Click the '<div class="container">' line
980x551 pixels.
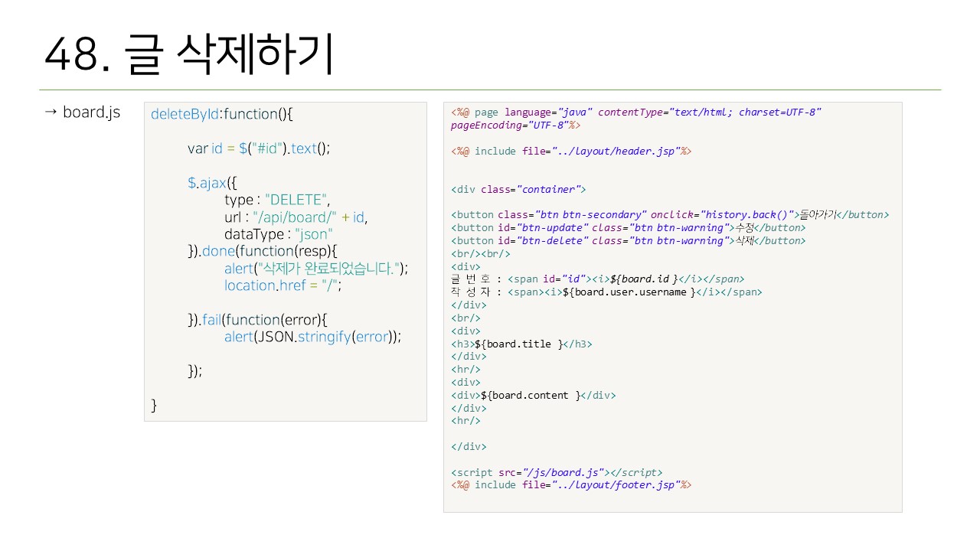click(x=518, y=189)
